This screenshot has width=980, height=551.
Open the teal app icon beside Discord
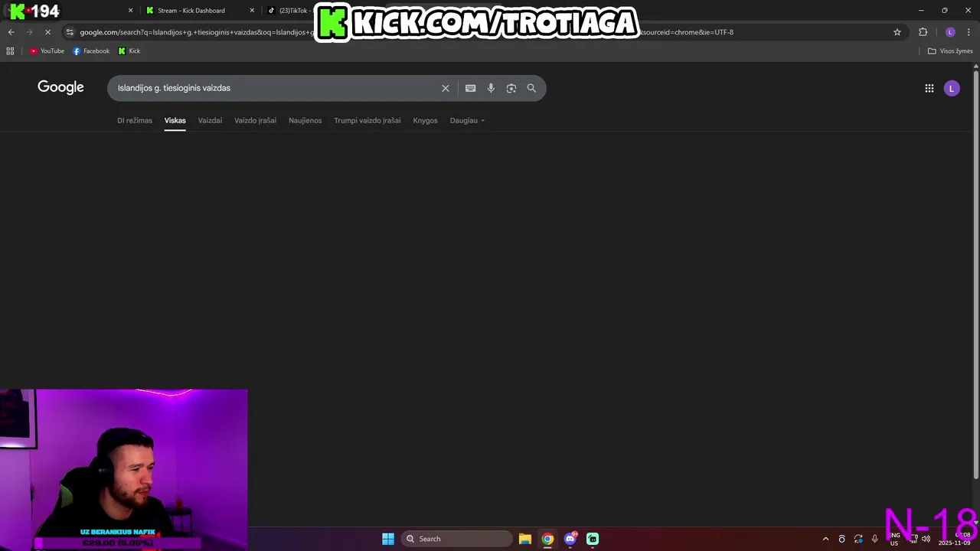(x=592, y=539)
